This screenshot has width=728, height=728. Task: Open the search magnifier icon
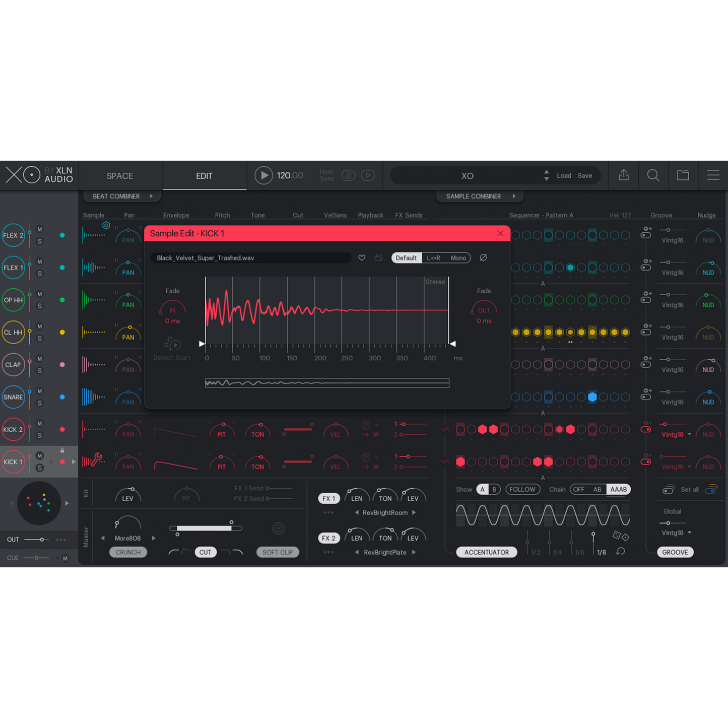pos(653,175)
